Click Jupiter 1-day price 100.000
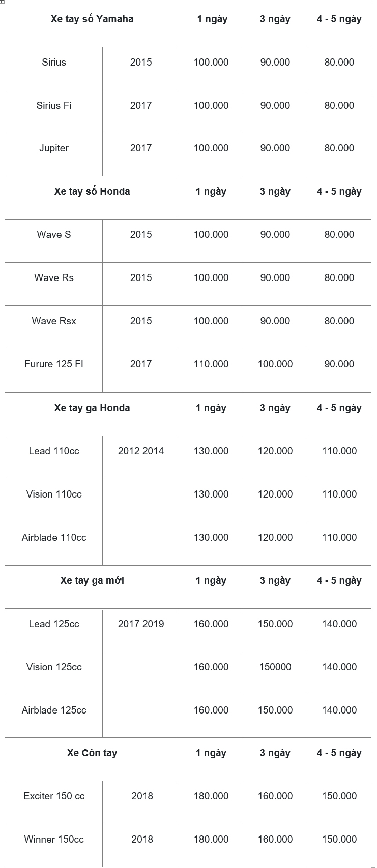Screen dimensions: 377x868 [x=211, y=154]
